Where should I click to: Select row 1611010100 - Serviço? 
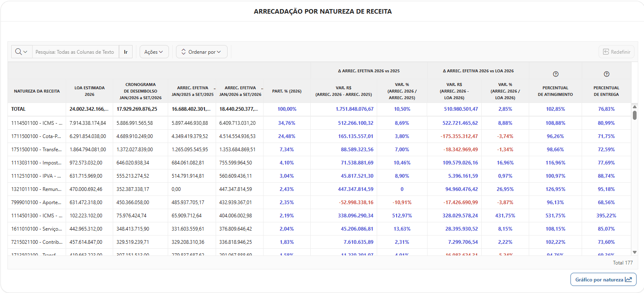[319, 229]
